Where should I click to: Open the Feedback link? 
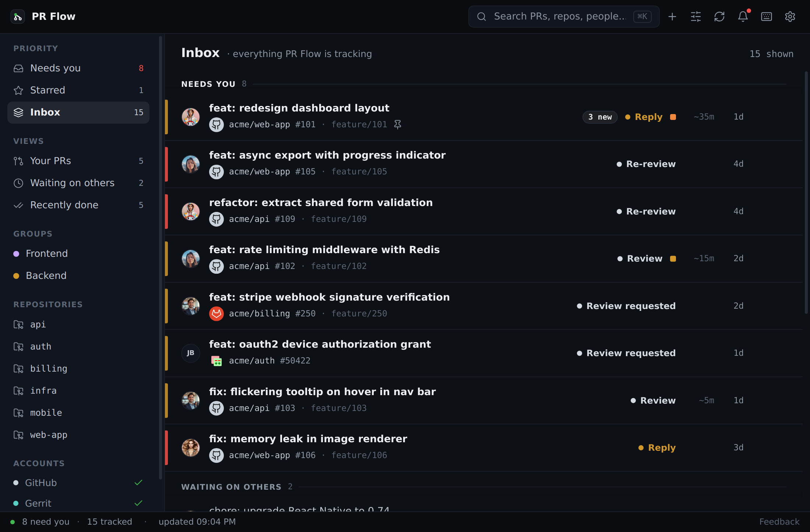point(779,522)
